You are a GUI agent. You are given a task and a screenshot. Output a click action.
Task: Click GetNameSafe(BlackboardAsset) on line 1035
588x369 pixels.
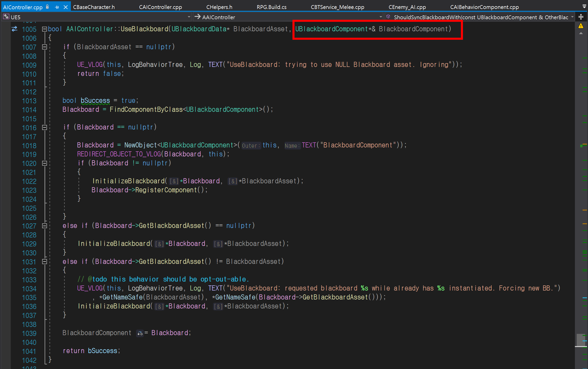[153, 297]
